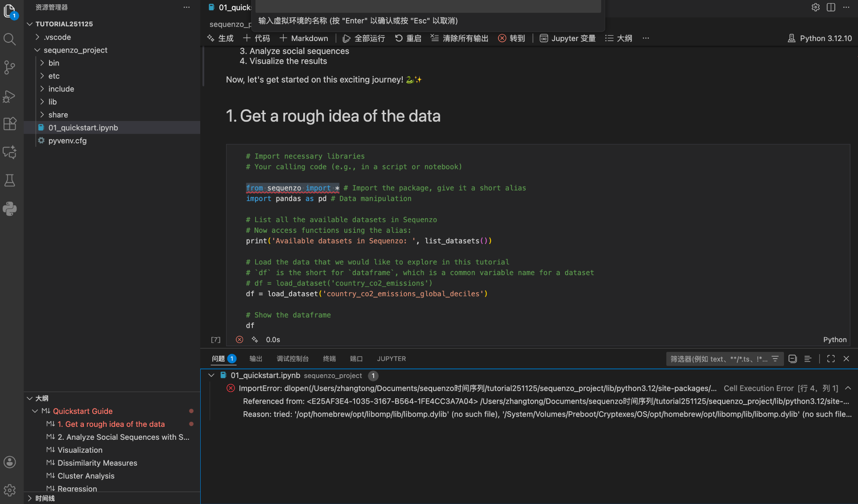Open the Python sidebar icon
This screenshot has width=858, height=504.
click(9, 209)
